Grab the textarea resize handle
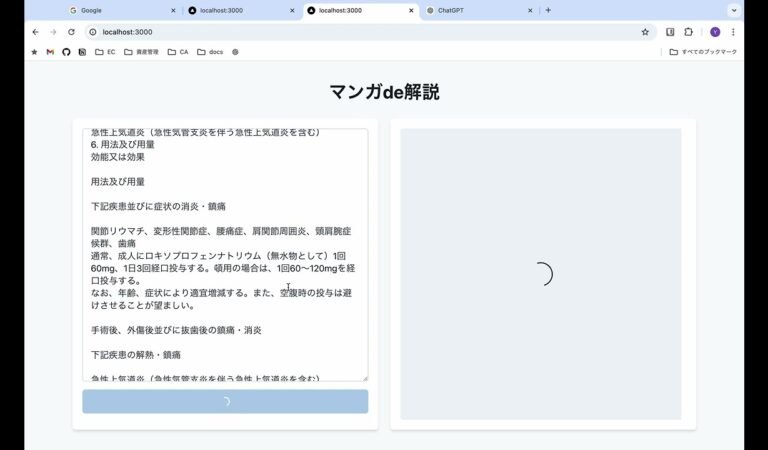 pyautogui.click(x=365, y=378)
